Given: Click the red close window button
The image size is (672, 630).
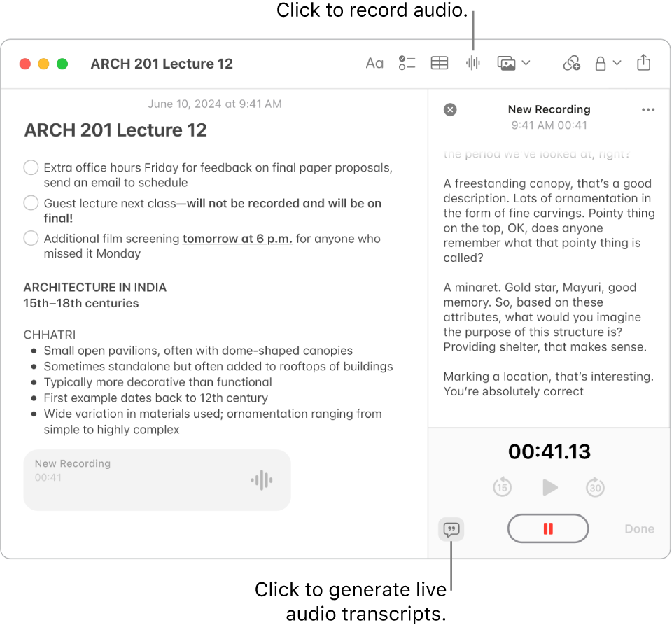Looking at the screenshot, I should pos(25,64).
